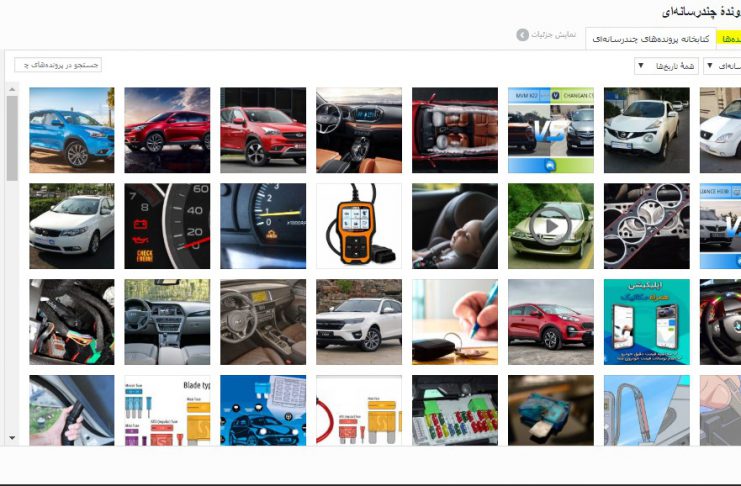Pick the blade type fuses chart image
Screen dimensions: 741x486
coord(167,410)
